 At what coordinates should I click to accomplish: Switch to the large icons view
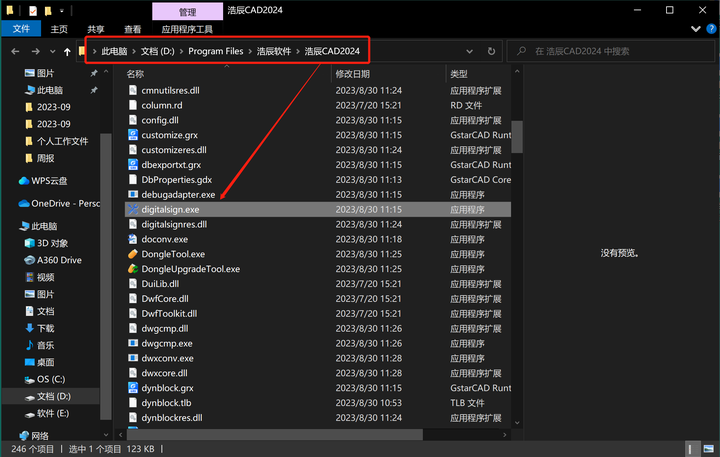pos(709,449)
